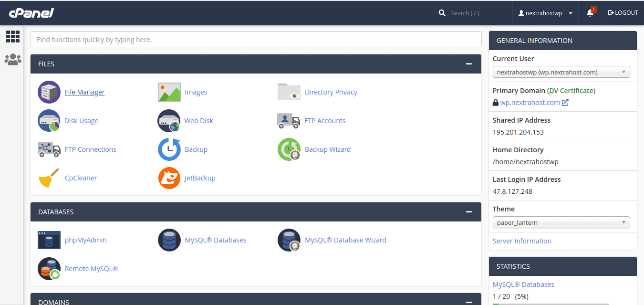The image size is (644, 305).
Task: Manage FTP Accounts
Action: point(325,120)
